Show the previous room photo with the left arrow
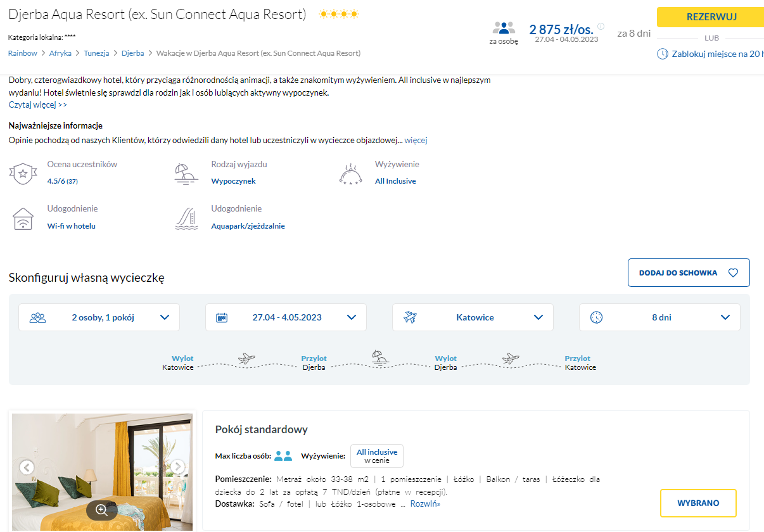 coord(27,467)
